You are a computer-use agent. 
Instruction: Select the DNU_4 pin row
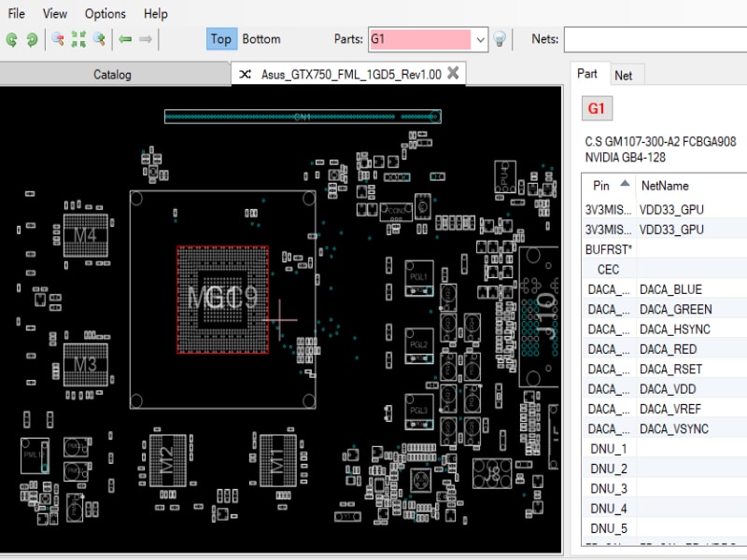(x=664, y=509)
